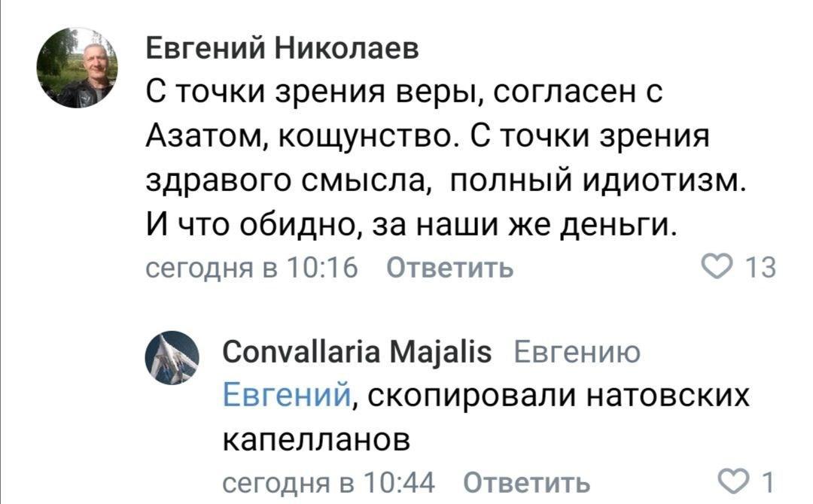
Task: Open Евгений Николаев's profile avatar
Action: click(78, 68)
